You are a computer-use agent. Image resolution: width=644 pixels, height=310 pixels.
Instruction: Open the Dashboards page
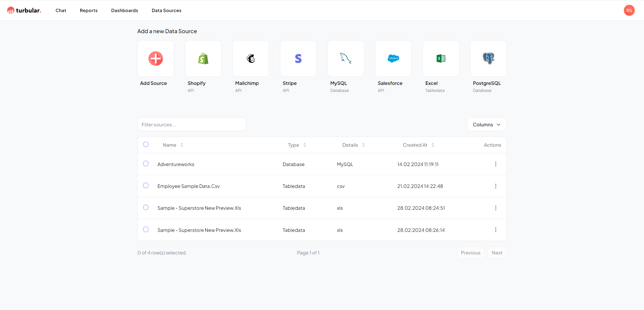[x=125, y=10]
